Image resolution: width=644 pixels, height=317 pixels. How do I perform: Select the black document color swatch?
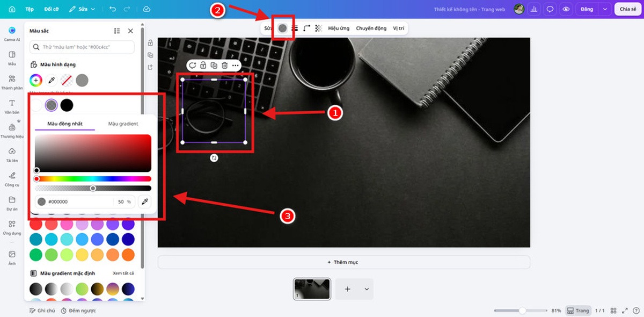(67, 105)
